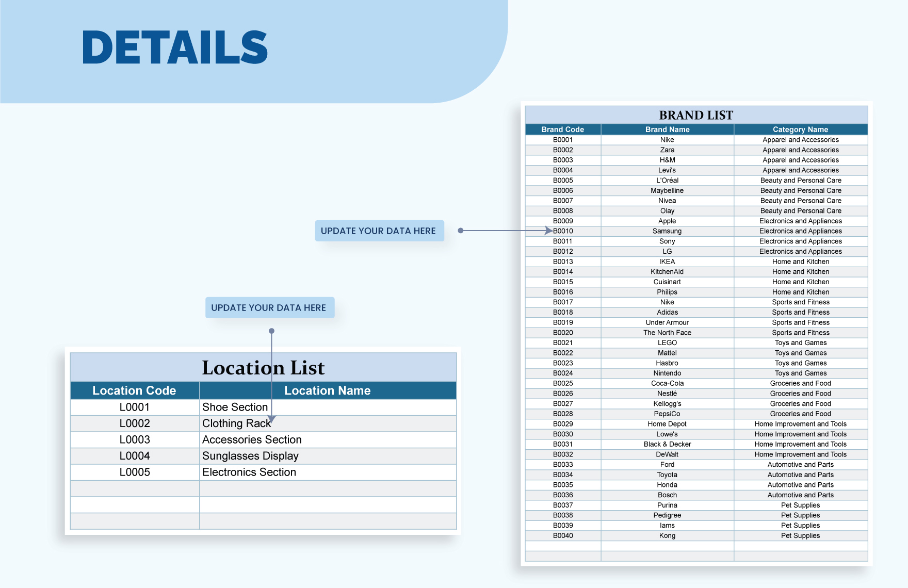Click brand name Bosch
The height and width of the screenshot is (588, 908).
(x=667, y=495)
